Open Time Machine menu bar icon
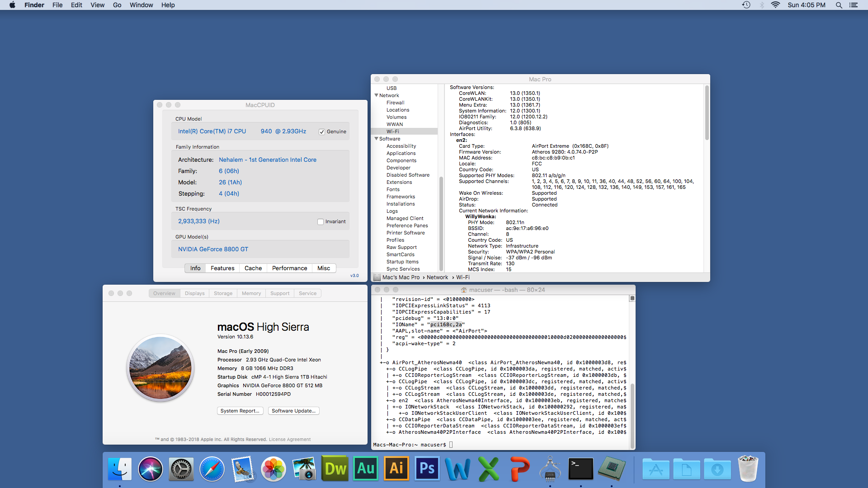Viewport: 868px width, 488px height. (x=746, y=5)
